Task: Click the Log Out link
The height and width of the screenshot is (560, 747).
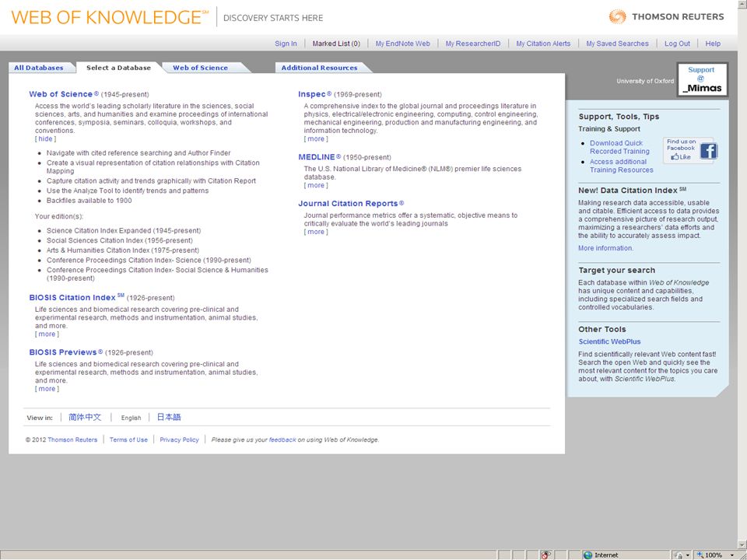Action: [677, 44]
